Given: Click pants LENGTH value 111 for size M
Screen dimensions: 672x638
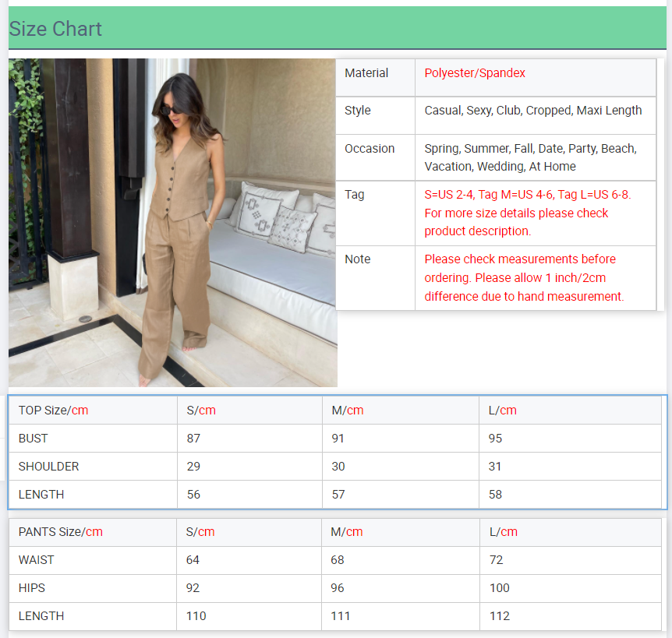Looking at the screenshot, I should 341,616.
